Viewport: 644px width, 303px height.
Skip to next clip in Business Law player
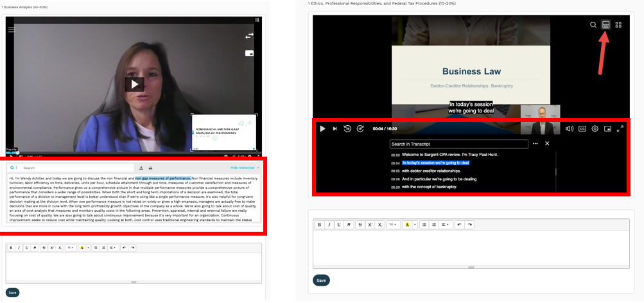click(335, 128)
